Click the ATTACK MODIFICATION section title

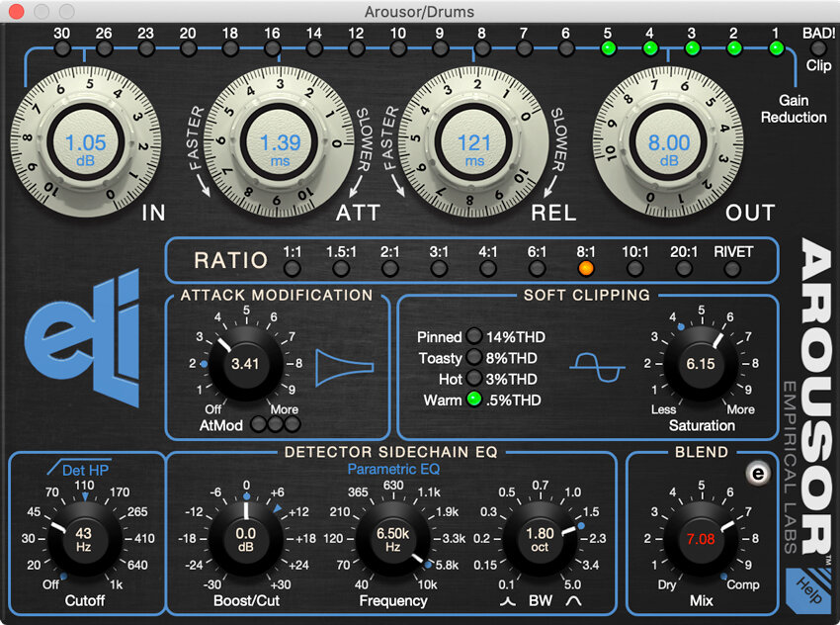[277, 295]
